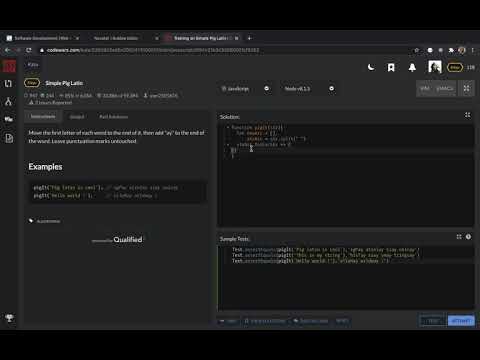480x360 pixels.
Task: Close the second browser tab
Action: point(157,38)
